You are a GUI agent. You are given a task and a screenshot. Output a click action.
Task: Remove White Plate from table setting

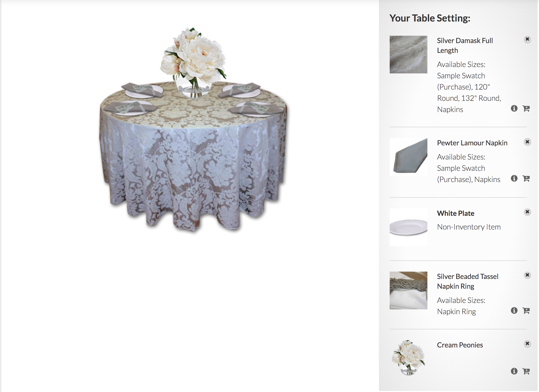click(527, 212)
